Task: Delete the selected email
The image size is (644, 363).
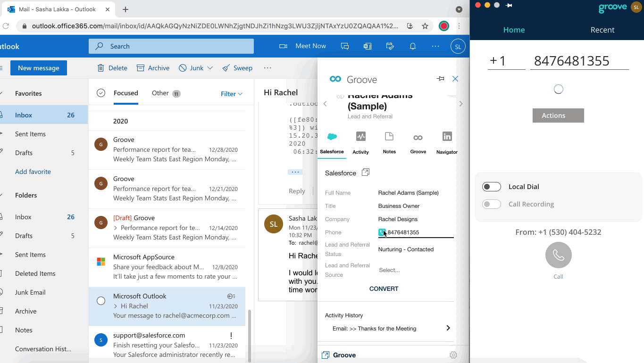Action: click(112, 68)
